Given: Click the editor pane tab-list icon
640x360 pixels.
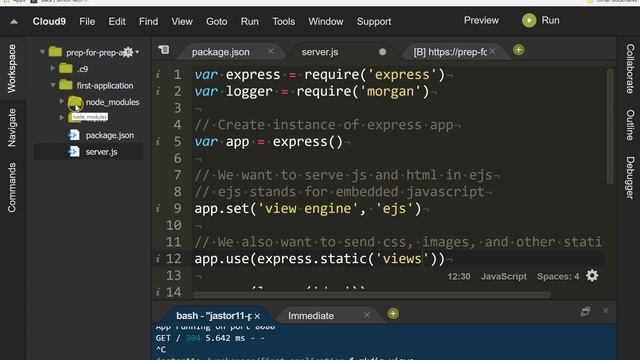Looking at the screenshot, I should (164, 50).
